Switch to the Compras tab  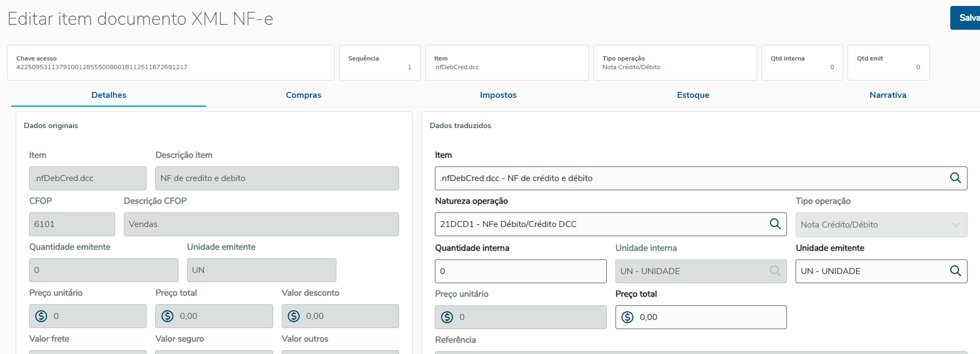[x=303, y=95]
